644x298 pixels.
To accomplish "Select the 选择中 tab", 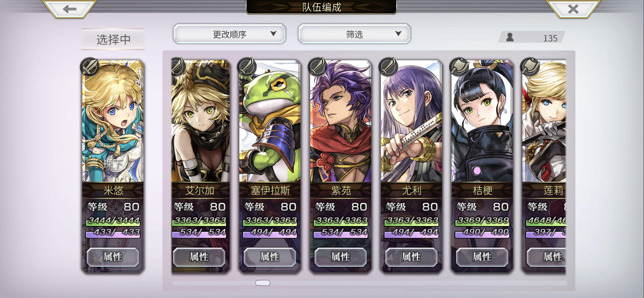I will [x=113, y=39].
